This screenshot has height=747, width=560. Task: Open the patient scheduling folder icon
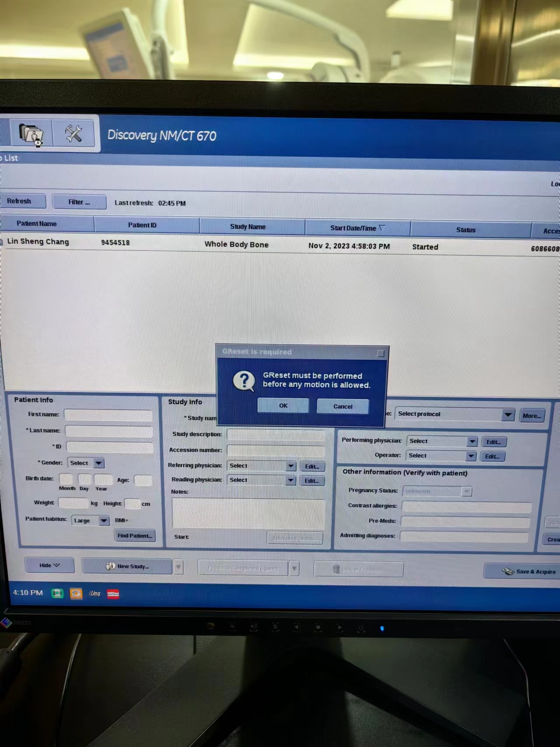tap(31, 134)
